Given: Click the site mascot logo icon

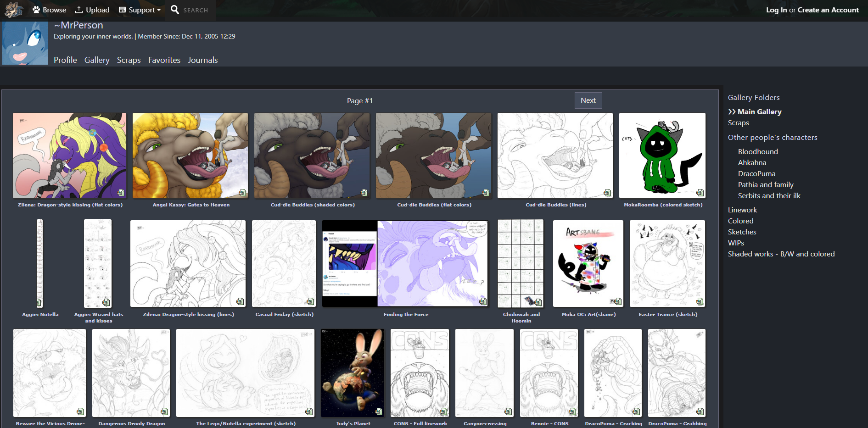Looking at the screenshot, I should coord(14,10).
